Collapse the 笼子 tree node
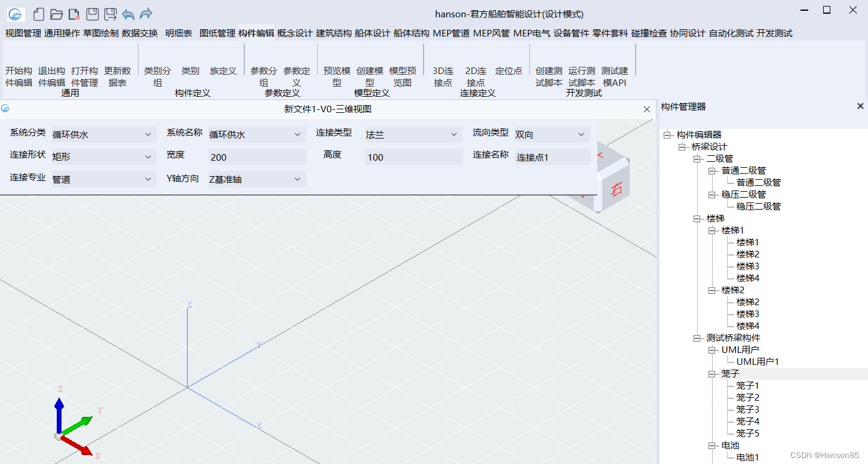The width and height of the screenshot is (868, 464). [712, 374]
